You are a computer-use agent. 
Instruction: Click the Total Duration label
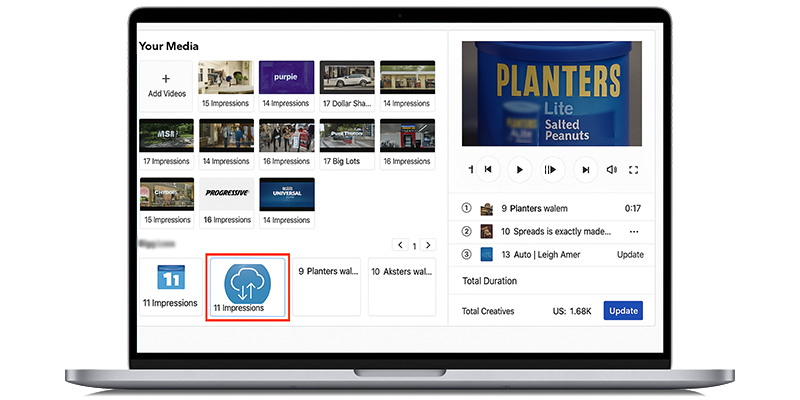click(489, 281)
